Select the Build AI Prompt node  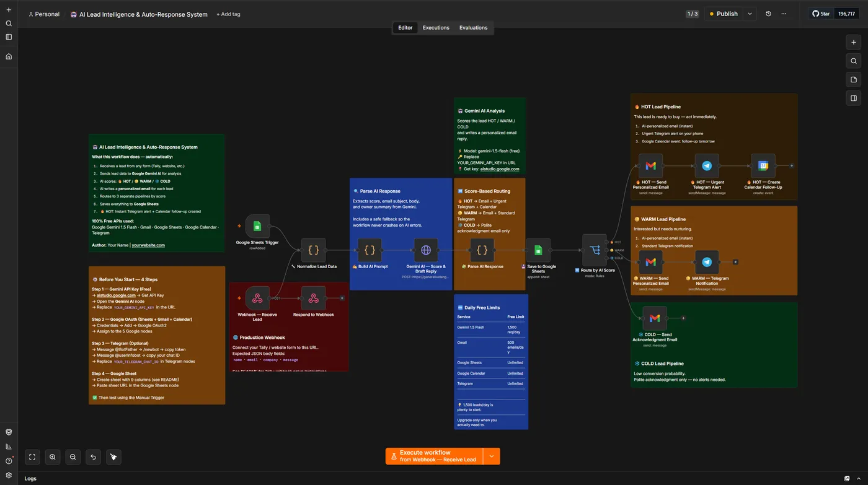[x=370, y=250]
